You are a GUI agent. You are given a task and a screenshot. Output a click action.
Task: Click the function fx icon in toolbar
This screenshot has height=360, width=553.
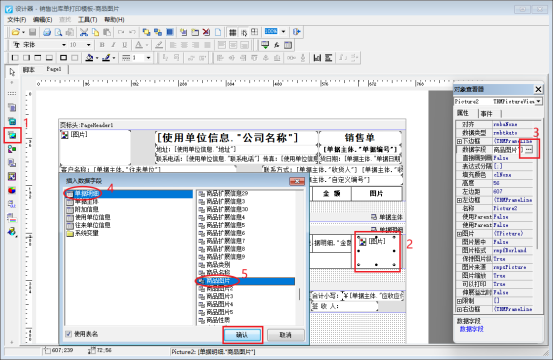click(276, 45)
